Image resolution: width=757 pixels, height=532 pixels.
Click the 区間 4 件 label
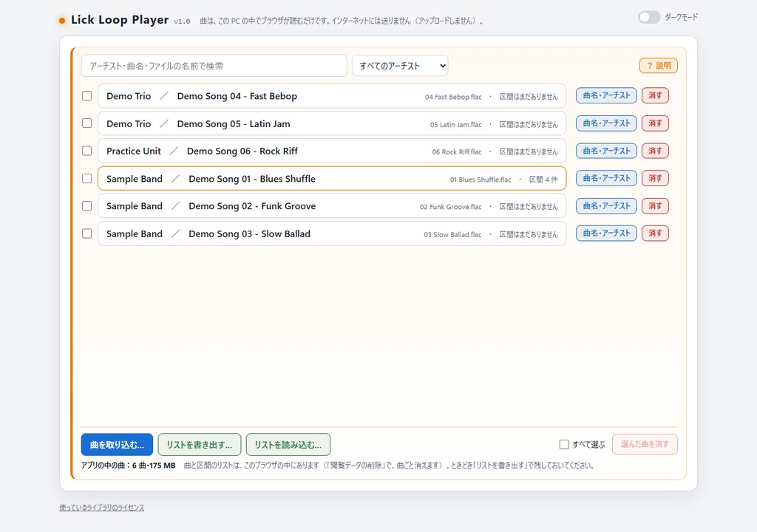[x=543, y=180]
